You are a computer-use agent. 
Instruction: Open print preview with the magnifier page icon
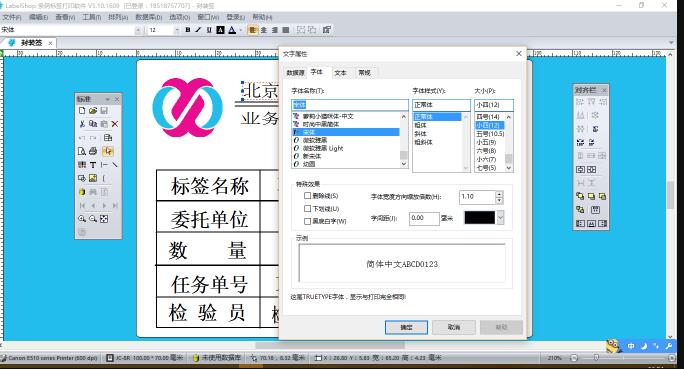click(82, 151)
